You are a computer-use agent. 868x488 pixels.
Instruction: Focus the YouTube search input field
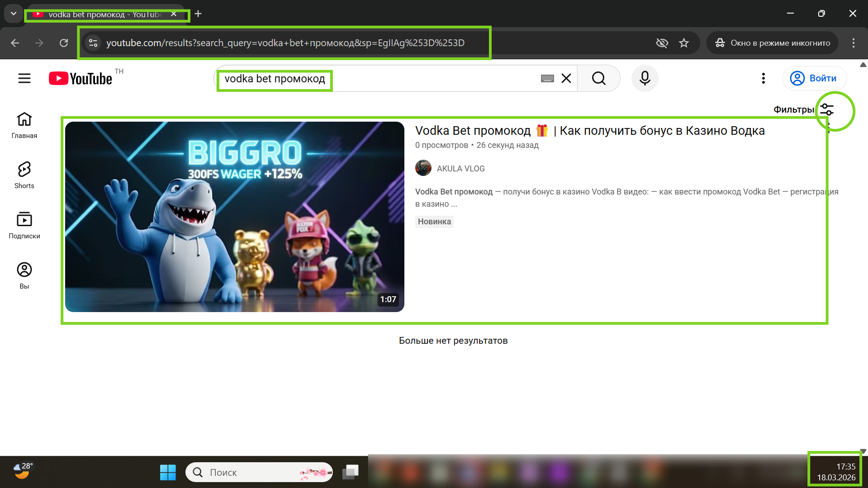(380, 79)
